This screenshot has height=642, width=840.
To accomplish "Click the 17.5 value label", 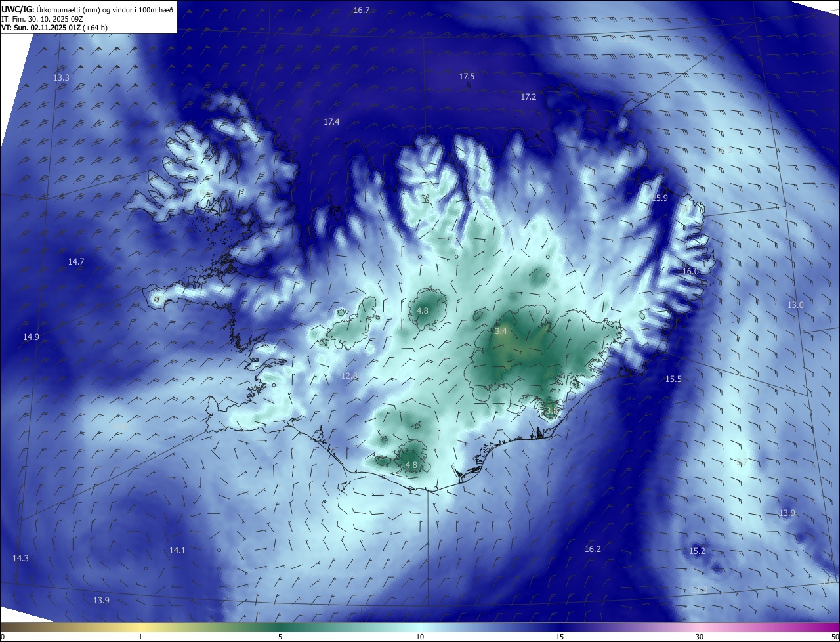I will tap(467, 77).
